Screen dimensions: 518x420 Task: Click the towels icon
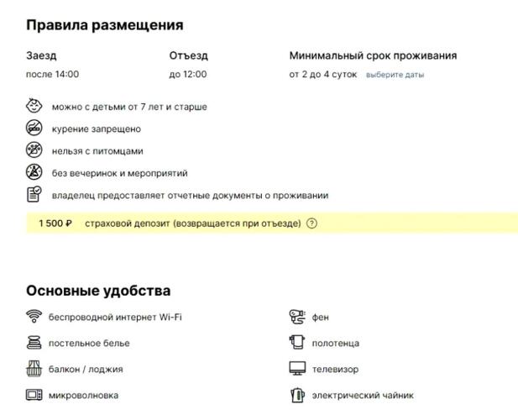(296, 343)
